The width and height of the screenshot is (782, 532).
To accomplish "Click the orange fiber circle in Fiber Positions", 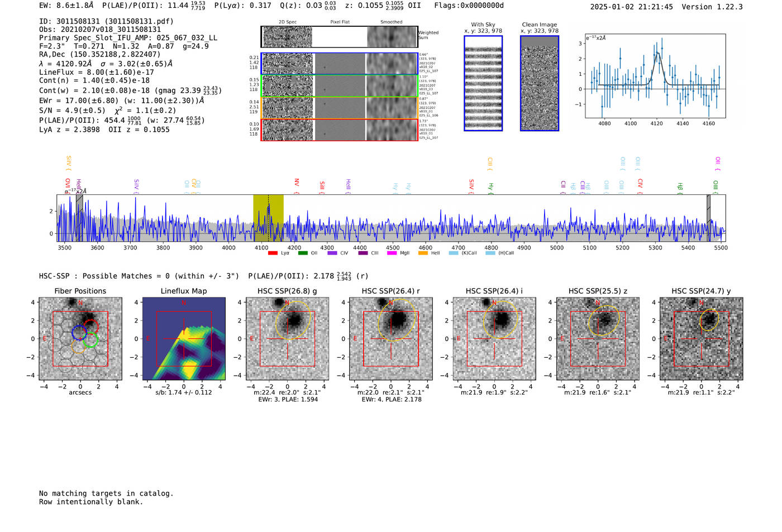I will click(79, 346).
